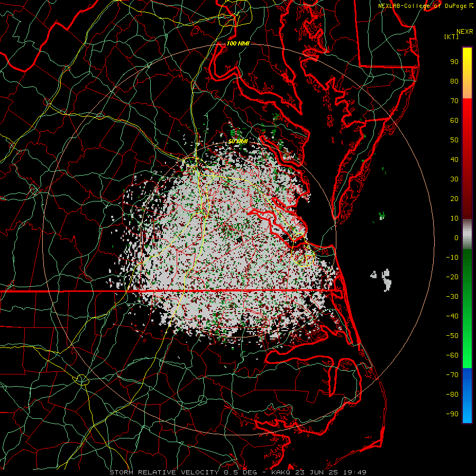Pick the gray zero-velocity segment of the color bar

467,234
